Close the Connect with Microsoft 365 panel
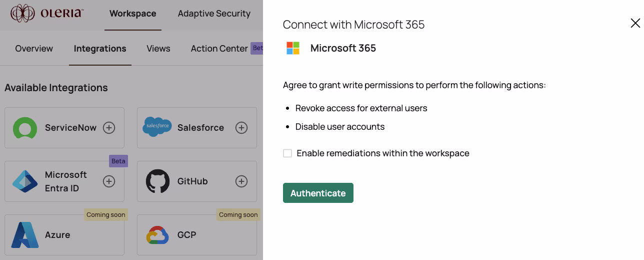644x260 pixels. [x=635, y=23]
